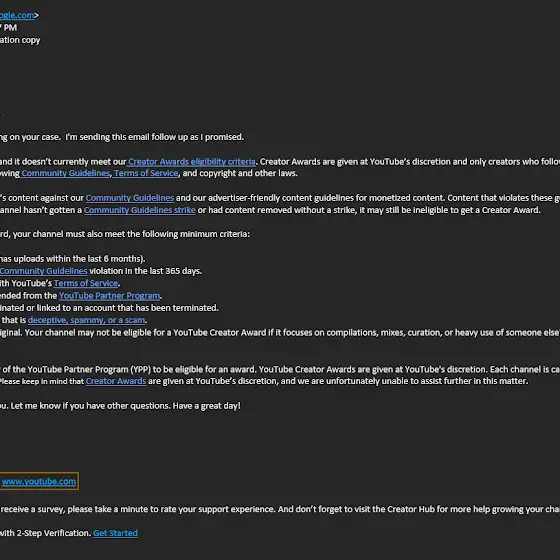Open Terms of Service link after 'with YouTube's'
This screenshot has height=560, width=560.
point(86,283)
